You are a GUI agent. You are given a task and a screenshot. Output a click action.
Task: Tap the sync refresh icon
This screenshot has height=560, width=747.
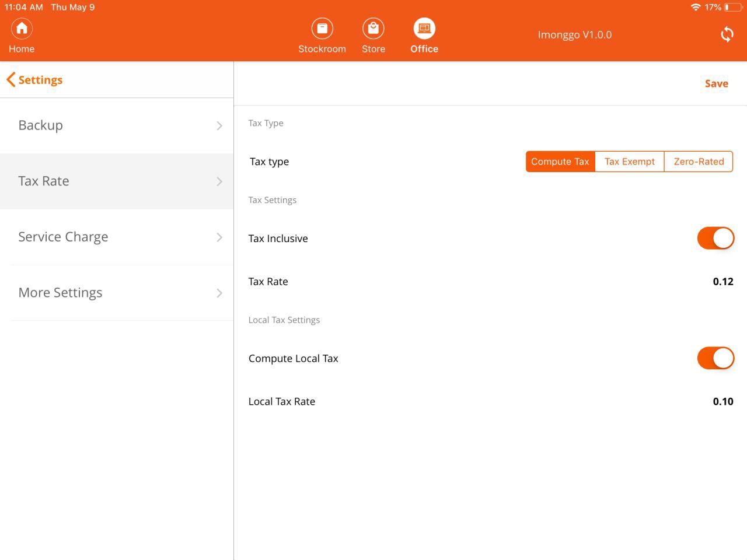pos(727,34)
